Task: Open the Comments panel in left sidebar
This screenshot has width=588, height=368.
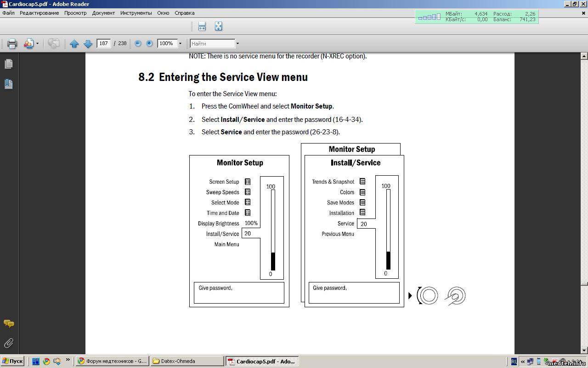Action: click(8, 324)
